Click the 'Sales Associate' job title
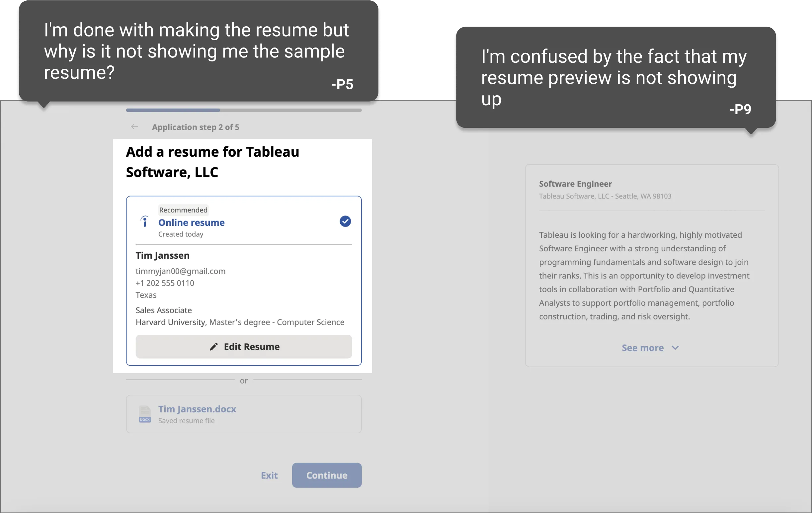 tap(164, 310)
